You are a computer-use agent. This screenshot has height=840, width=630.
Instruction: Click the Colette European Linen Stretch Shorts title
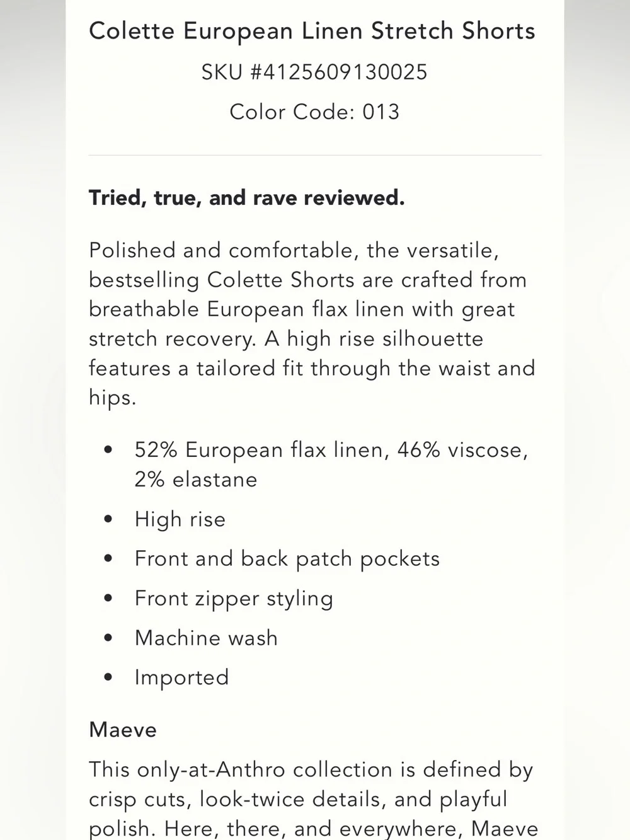click(312, 32)
